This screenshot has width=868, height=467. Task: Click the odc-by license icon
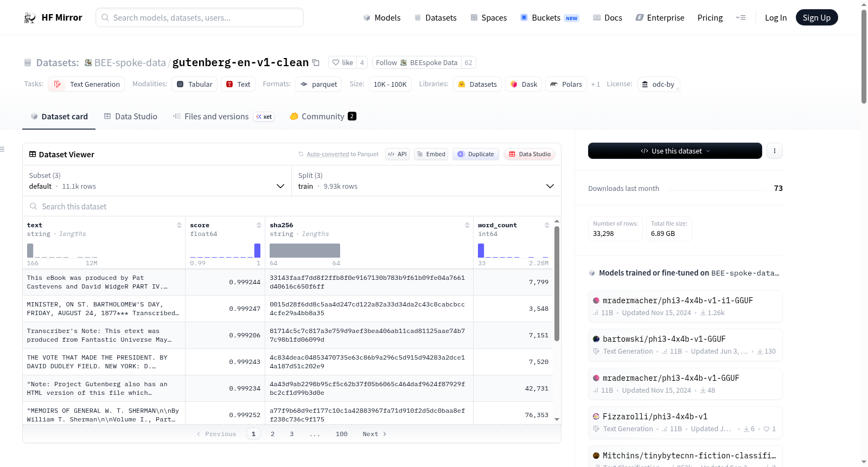pos(645,84)
